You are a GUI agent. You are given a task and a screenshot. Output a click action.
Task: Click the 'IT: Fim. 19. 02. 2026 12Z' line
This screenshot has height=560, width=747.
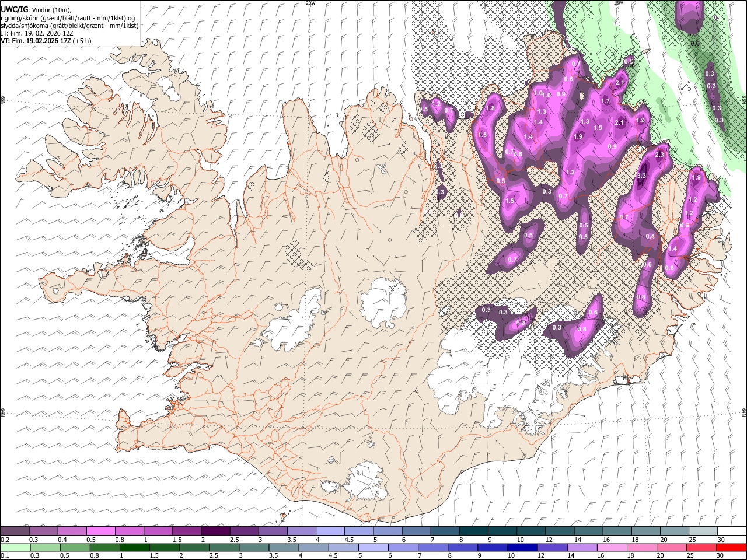click(x=37, y=33)
